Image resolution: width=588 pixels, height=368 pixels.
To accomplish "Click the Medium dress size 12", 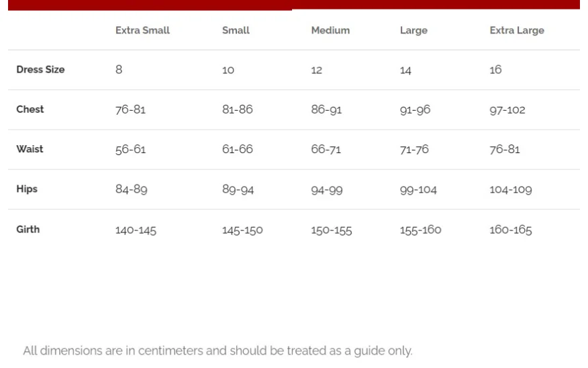I will coord(317,70).
